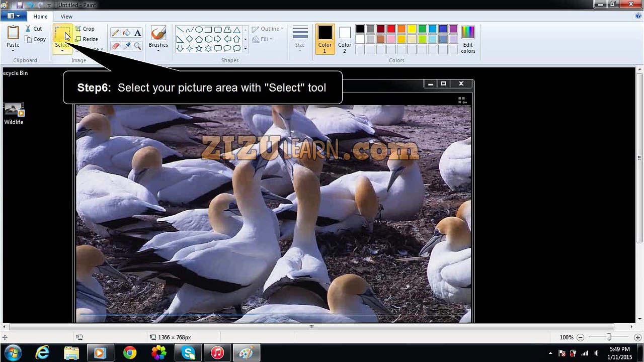The image size is (644, 362).
Task: Click the Brushes tool icon
Action: 158,33
